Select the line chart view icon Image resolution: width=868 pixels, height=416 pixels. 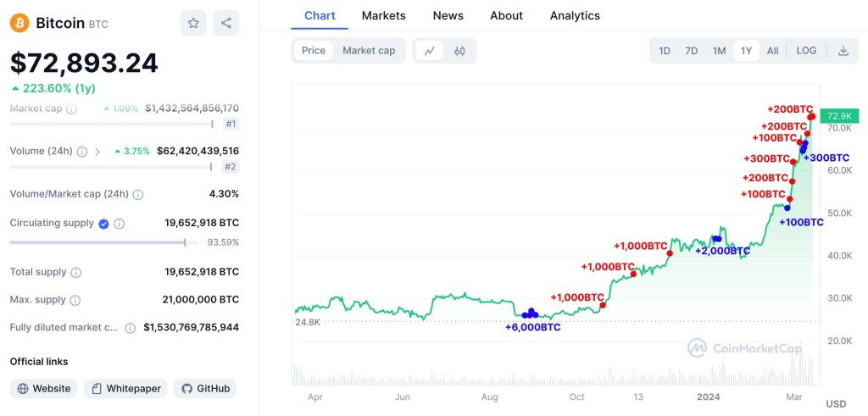[430, 51]
